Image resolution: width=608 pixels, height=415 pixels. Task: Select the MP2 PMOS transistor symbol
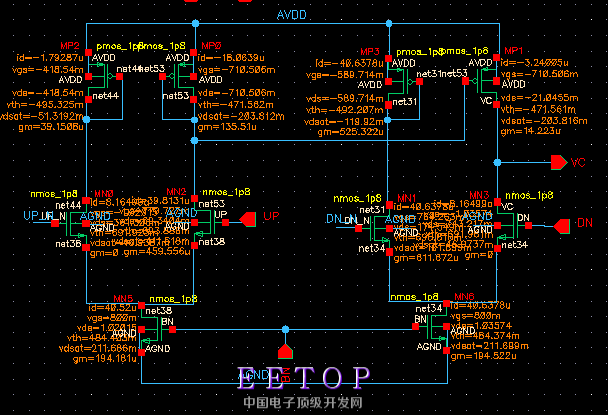click(104, 76)
